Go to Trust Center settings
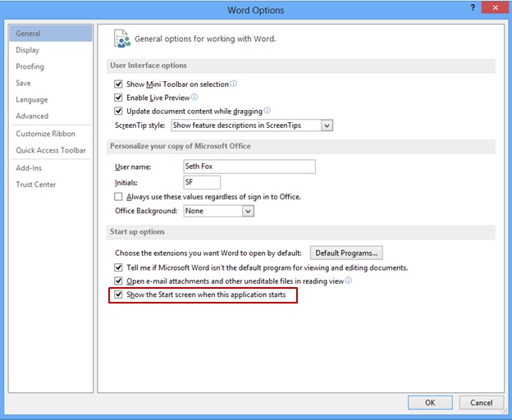This screenshot has width=512, height=420. (x=36, y=185)
